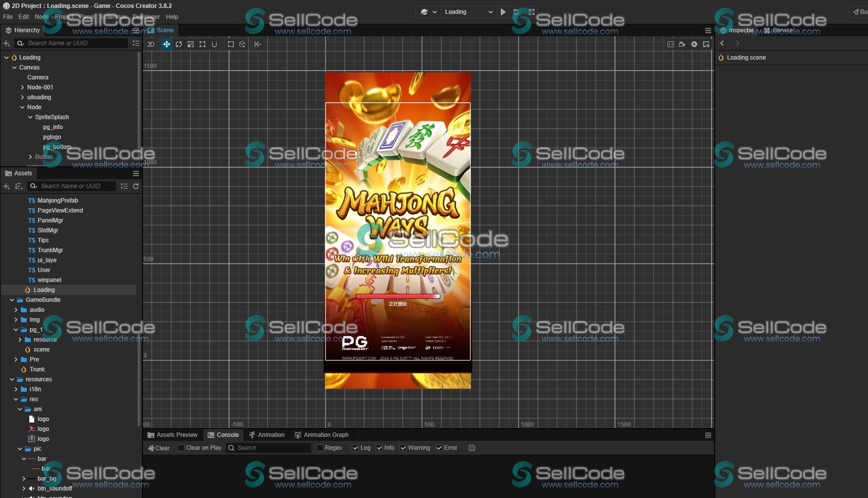Open scene settings gear icon
Image resolution: width=868 pixels, height=498 pixels.
pyautogui.click(x=694, y=44)
